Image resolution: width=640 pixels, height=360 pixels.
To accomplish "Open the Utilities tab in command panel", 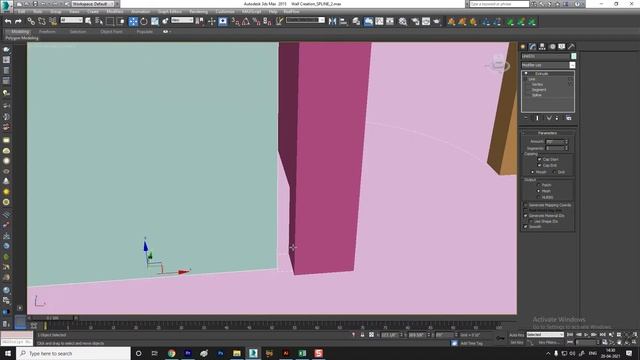I will (571, 47).
